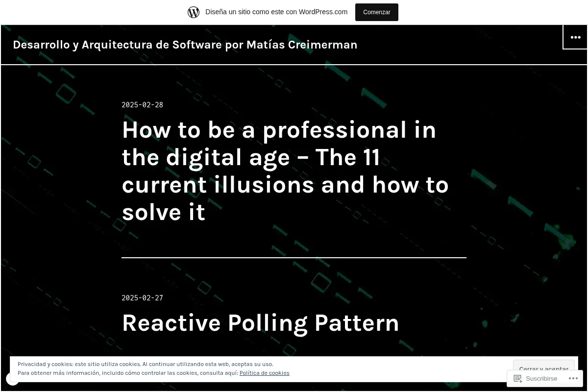Open the Reactive Polling Pattern post

(x=261, y=323)
